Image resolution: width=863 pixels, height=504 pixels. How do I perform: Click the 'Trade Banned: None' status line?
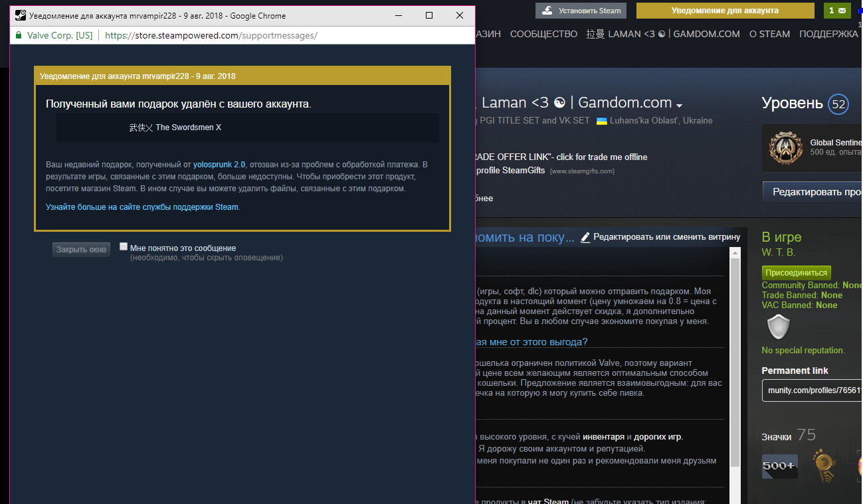pyautogui.click(x=802, y=295)
